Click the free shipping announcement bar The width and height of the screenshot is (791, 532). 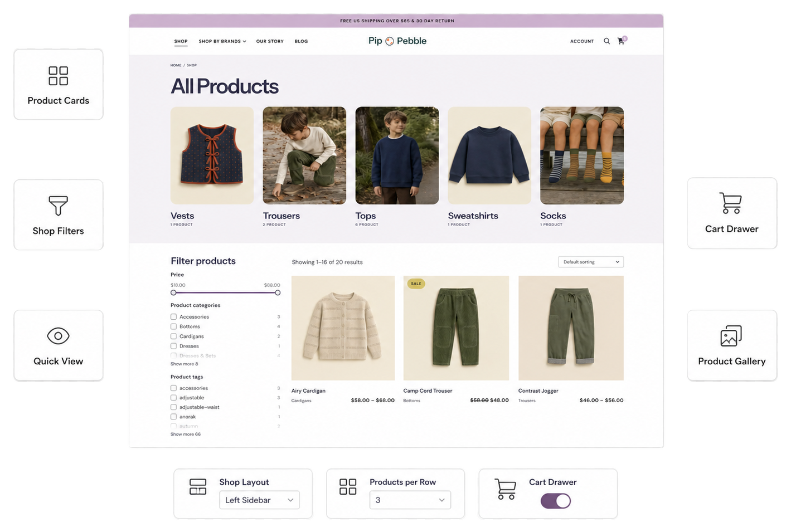[x=396, y=21]
